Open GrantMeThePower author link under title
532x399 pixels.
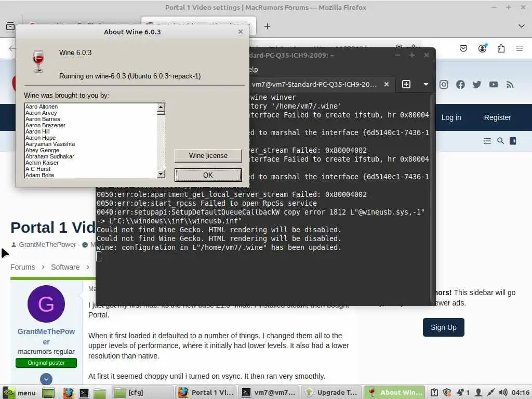pos(47,245)
